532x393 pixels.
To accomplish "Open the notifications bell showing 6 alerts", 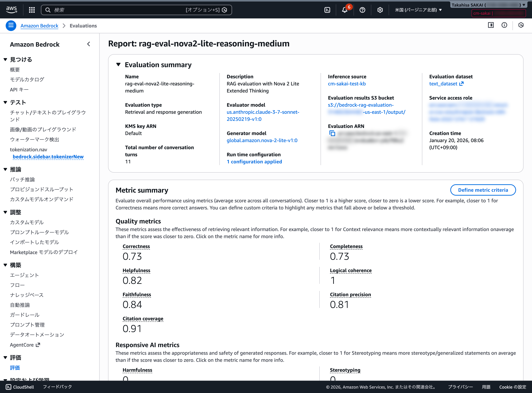I will [x=345, y=10].
